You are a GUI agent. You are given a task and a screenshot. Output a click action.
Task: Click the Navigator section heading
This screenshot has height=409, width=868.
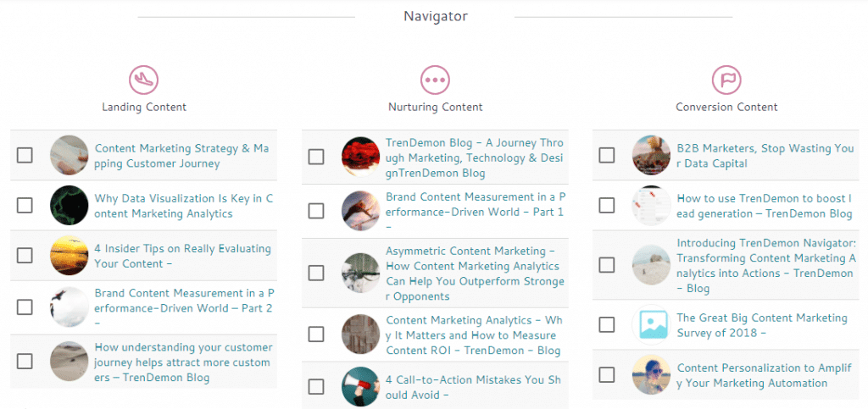coord(435,16)
